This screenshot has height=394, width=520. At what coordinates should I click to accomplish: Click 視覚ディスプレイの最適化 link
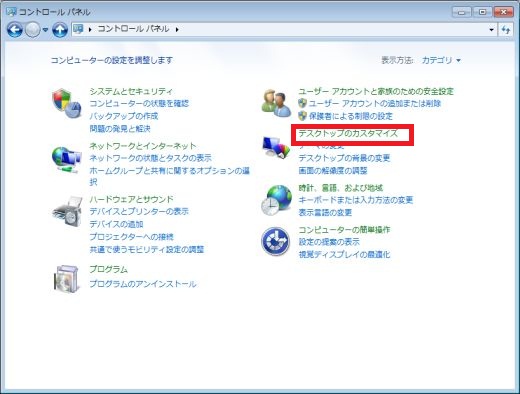click(x=344, y=254)
